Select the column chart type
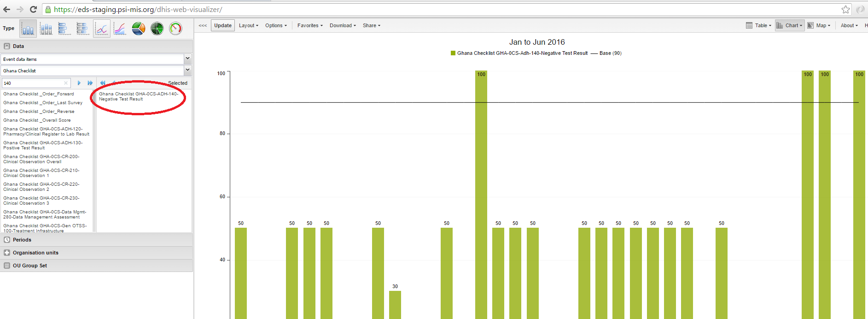 coord(28,29)
